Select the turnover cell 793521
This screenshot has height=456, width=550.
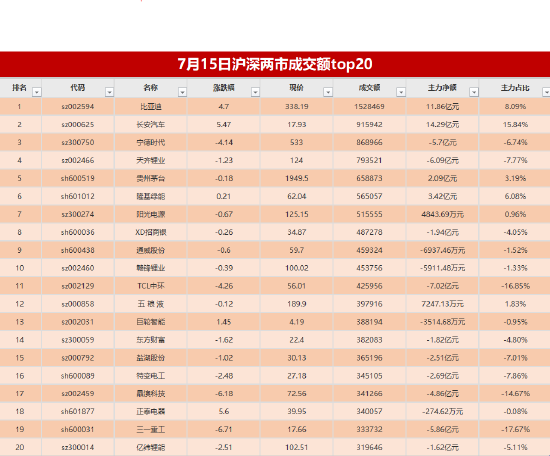point(369,160)
